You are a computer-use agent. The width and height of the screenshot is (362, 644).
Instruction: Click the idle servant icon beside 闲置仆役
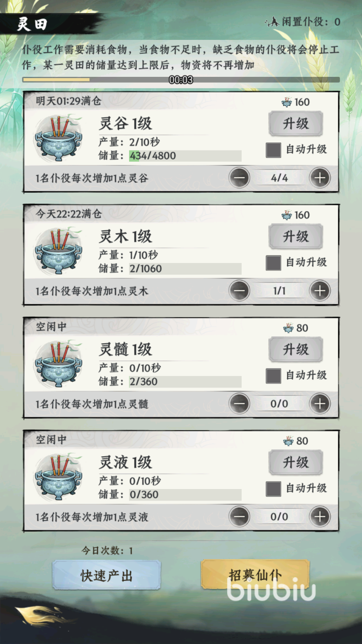point(272,22)
